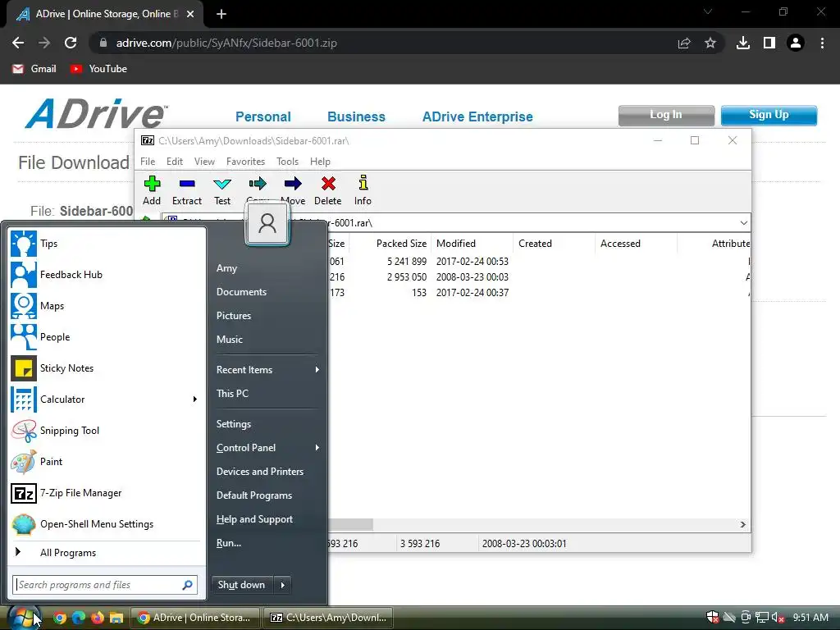Open the Favorites menu in 7-Zip
840x630 pixels.
[x=245, y=162]
